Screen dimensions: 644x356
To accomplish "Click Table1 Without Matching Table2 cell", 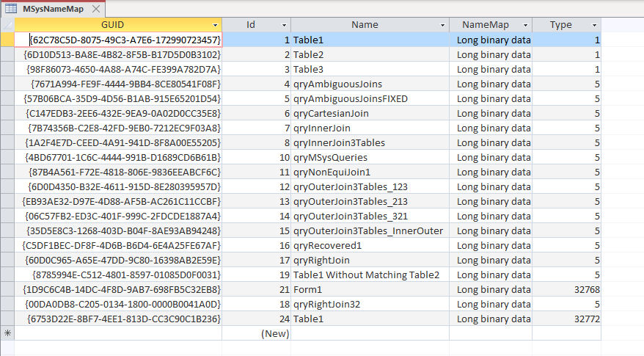I will tap(370, 275).
